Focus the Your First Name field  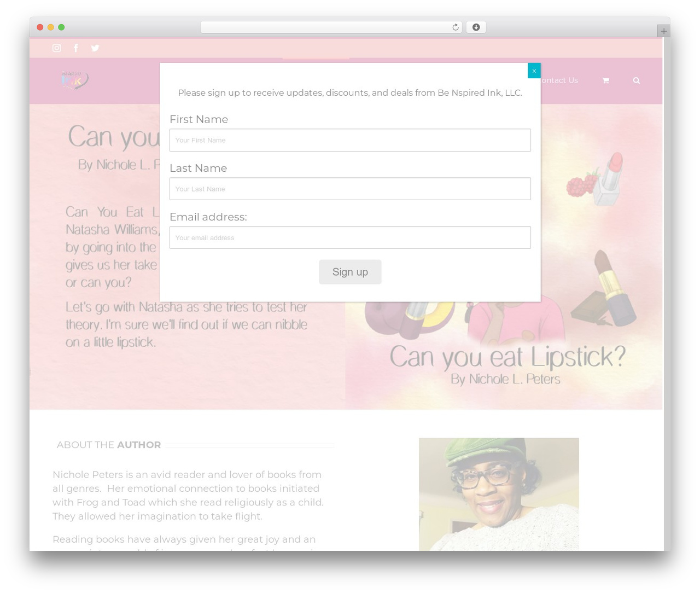point(350,140)
